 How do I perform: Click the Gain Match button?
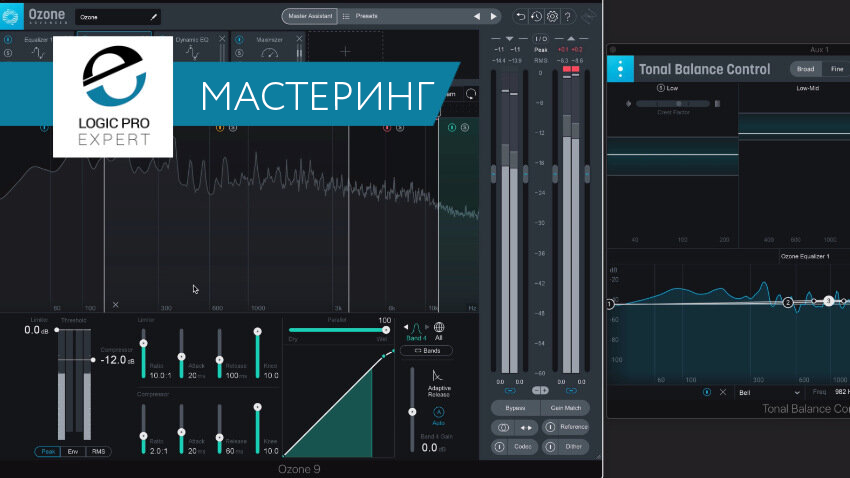565,408
